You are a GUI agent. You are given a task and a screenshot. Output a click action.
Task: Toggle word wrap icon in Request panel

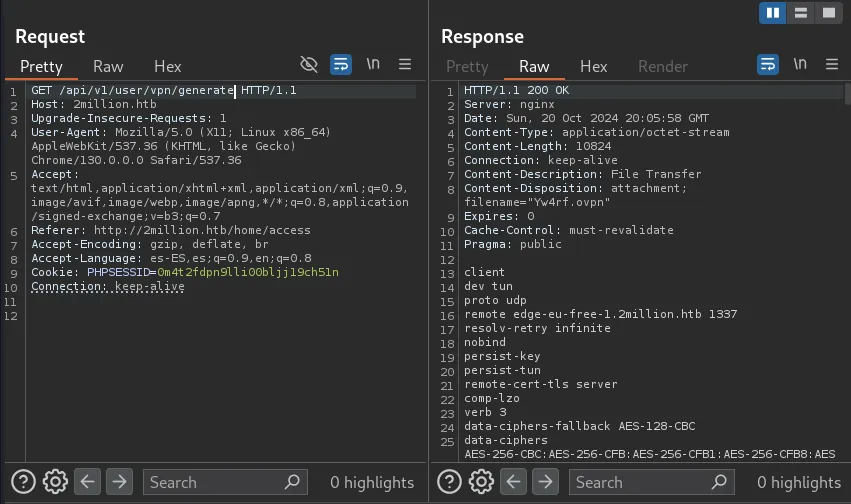[341, 65]
